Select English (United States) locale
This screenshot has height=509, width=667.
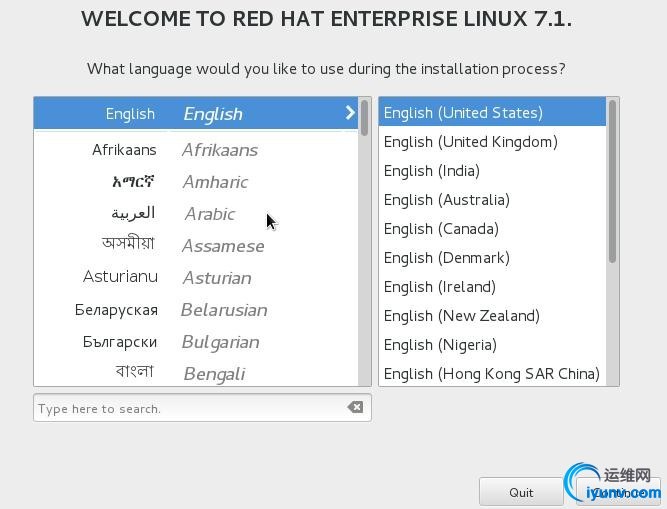[x=492, y=113]
